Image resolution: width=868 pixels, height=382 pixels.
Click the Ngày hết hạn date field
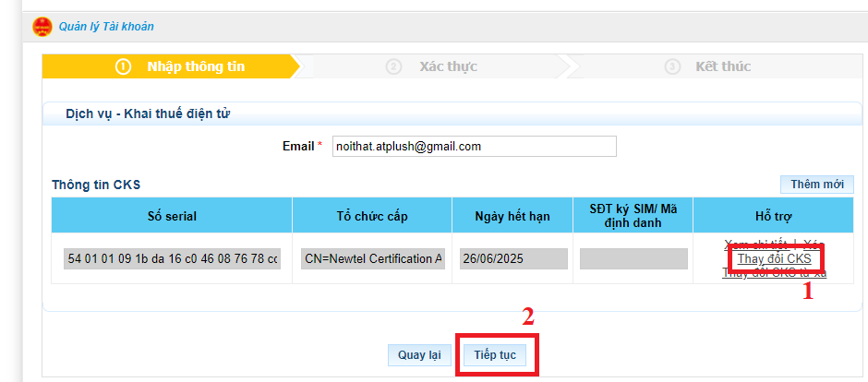[x=513, y=259]
